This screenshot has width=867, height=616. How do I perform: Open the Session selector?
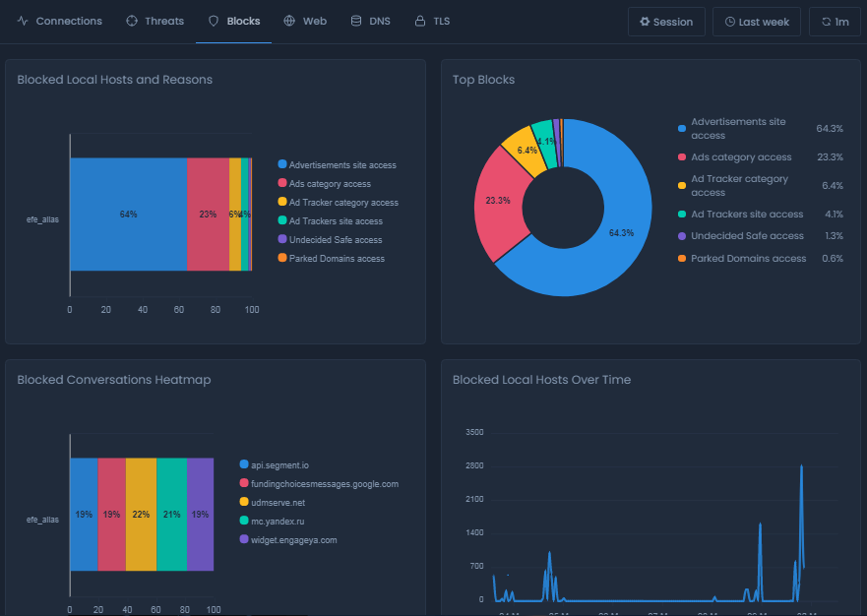pyautogui.click(x=666, y=21)
